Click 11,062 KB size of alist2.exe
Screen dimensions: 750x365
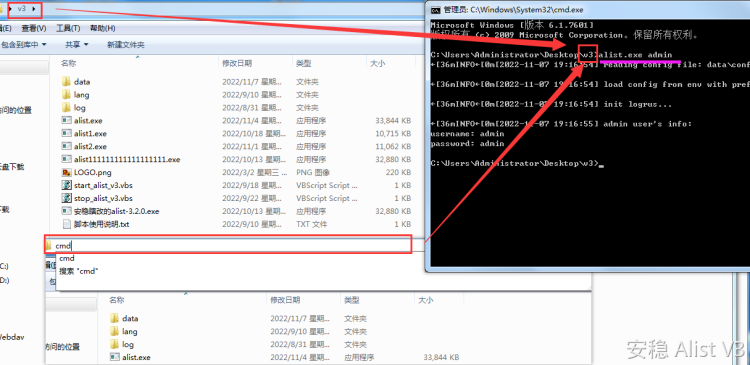tap(393, 146)
